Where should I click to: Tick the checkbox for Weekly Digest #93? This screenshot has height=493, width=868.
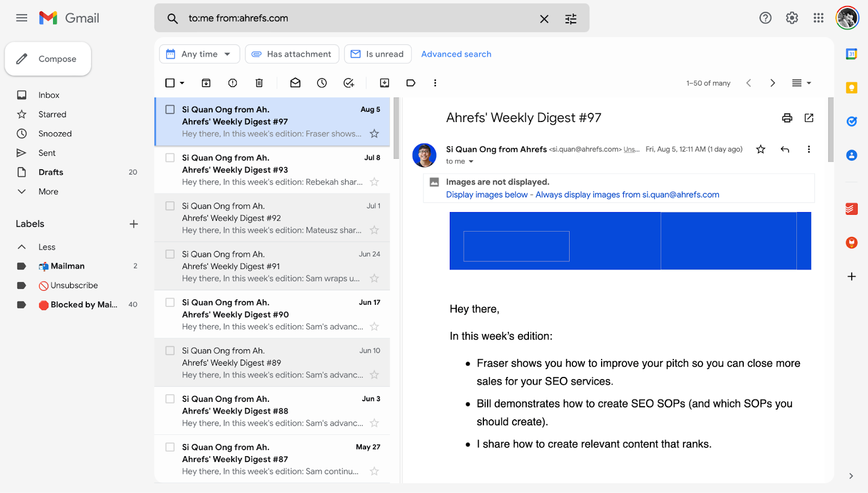click(x=170, y=158)
